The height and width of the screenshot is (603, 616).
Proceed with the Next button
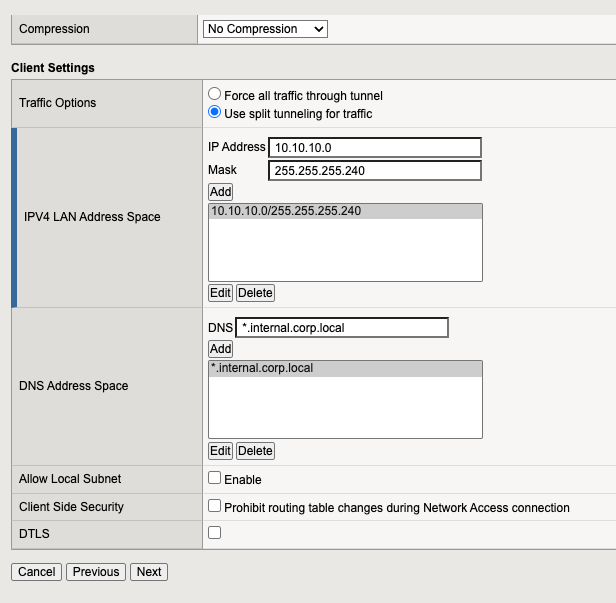[x=149, y=572]
